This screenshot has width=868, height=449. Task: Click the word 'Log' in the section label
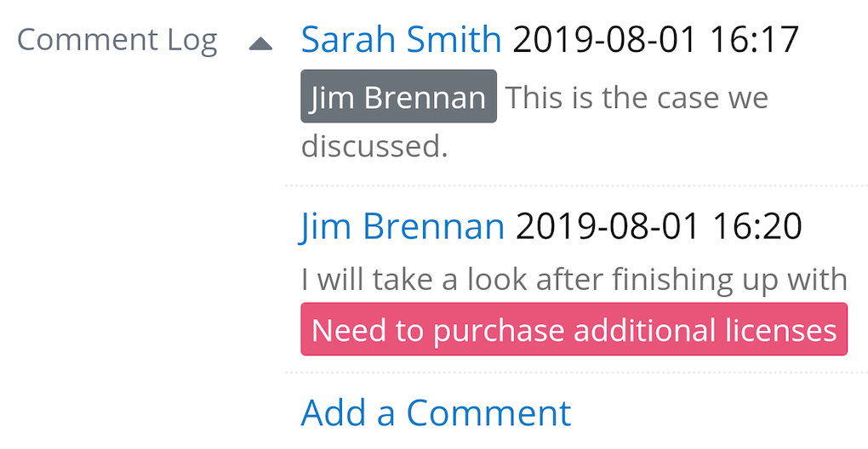pos(192,40)
